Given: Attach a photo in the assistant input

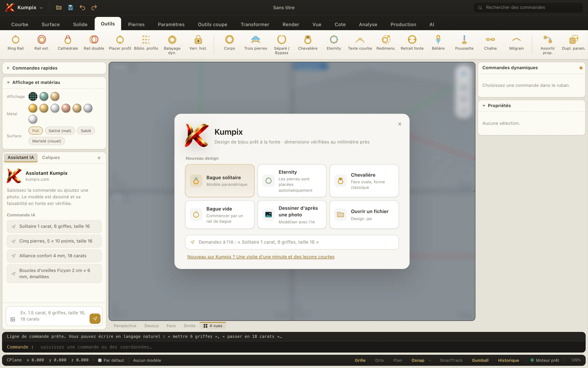Looking at the screenshot, I should click(x=13, y=319).
